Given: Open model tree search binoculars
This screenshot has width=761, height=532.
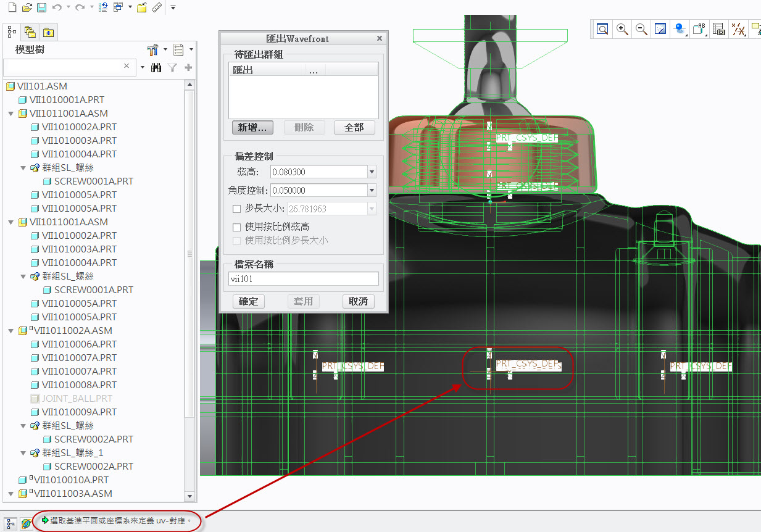Looking at the screenshot, I should (156, 67).
